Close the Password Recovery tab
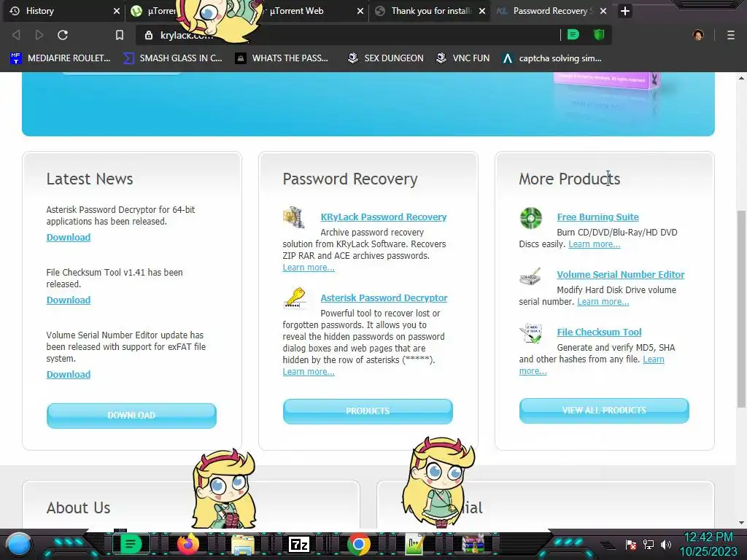The image size is (747, 560). pos(603,11)
